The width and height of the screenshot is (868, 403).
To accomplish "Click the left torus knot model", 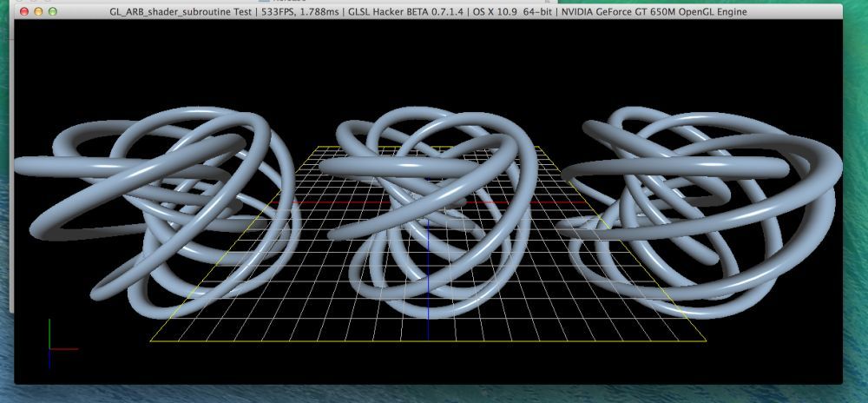I will point(158,213).
